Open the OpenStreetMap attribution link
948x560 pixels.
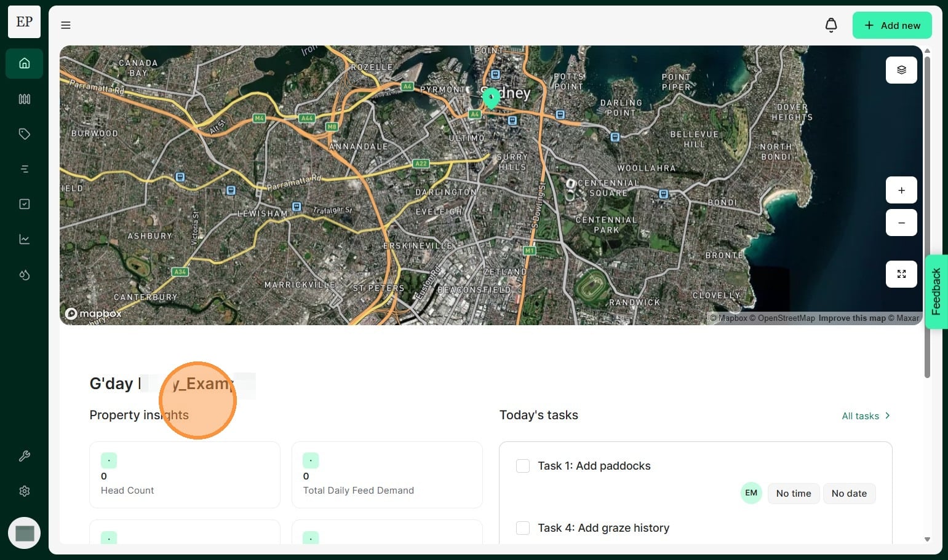pos(782,318)
